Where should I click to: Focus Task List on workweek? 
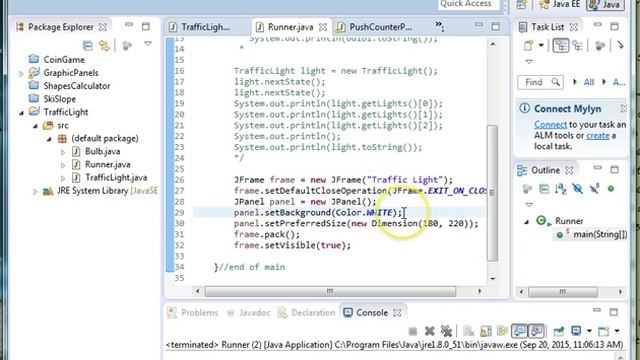click(600, 45)
